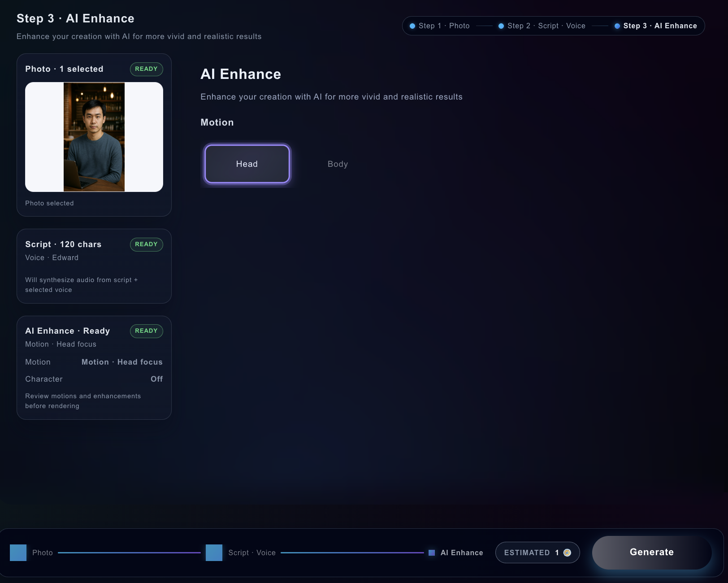Click the selected photo thumbnail of the man
The width and height of the screenshot is (728, 583).
(94, 137)
